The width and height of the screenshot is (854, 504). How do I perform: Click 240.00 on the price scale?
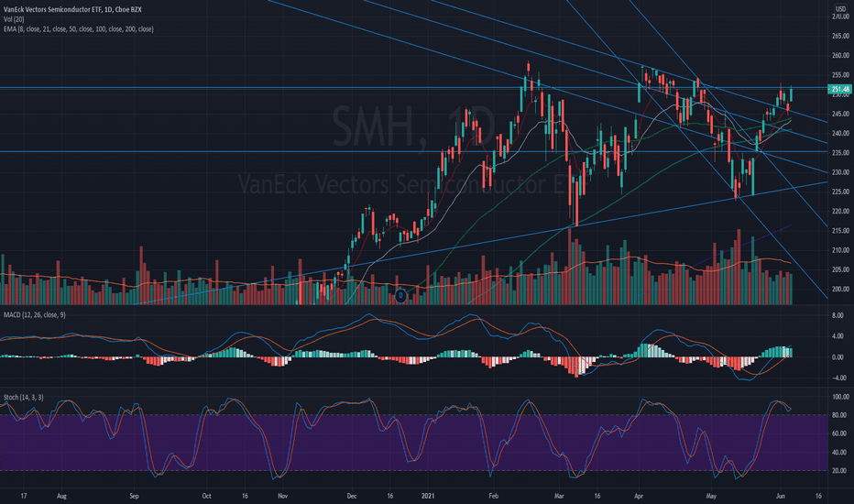(840, 134)
